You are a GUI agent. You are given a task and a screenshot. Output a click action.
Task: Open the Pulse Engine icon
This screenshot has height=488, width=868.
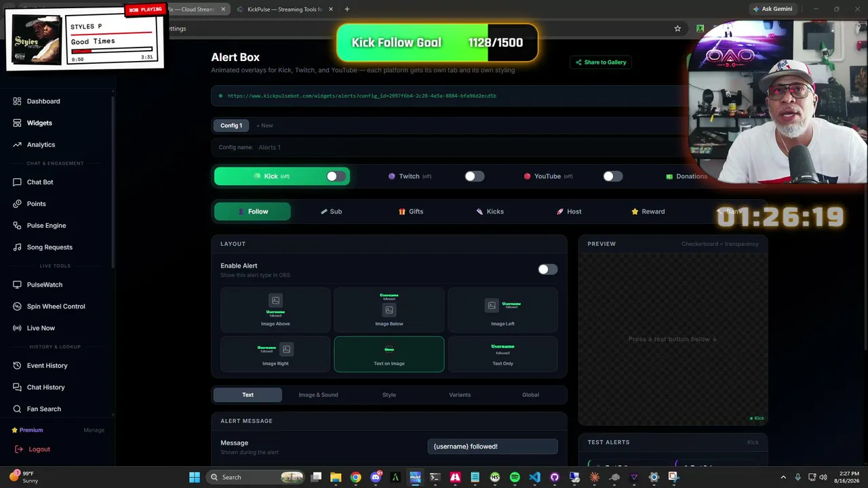pyautogui.click(x=17, y=226)
